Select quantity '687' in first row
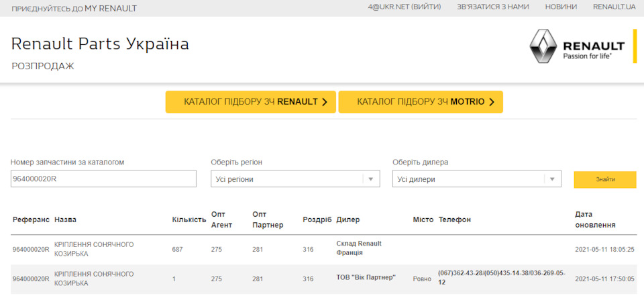Viewport: 644px width, 300px height. tap(177, 250)
